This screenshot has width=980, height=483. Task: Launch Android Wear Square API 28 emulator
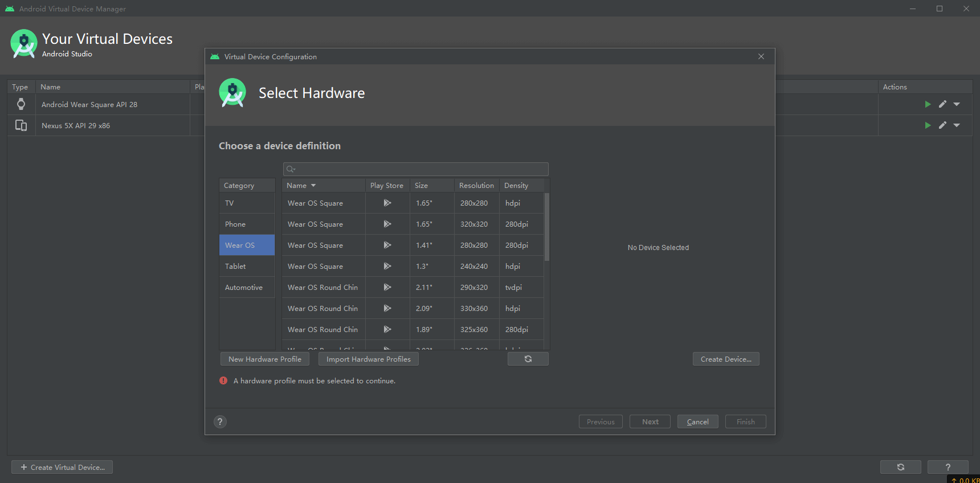pyautogui.click(x=928, y=104)
